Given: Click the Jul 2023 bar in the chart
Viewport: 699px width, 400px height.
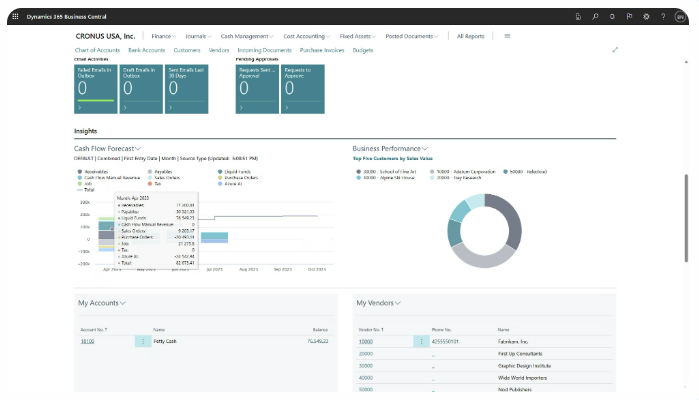Looking at the screenshot, I should click(214, 238).
